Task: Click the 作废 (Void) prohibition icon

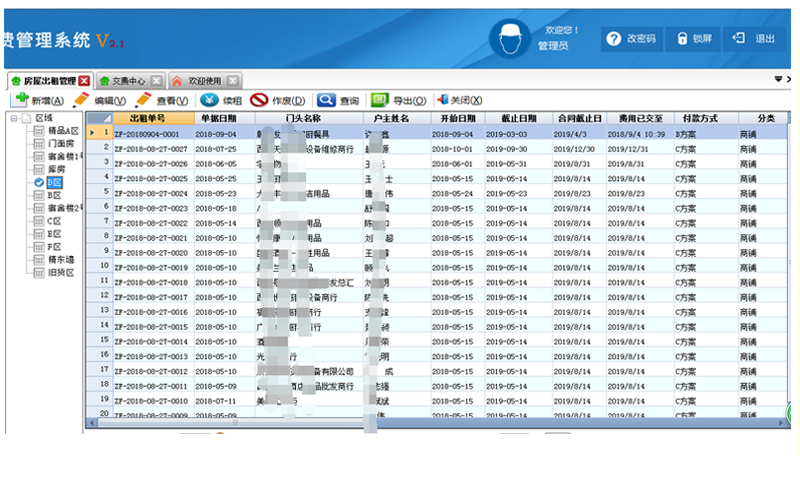Action: click(x=259, y=100)
